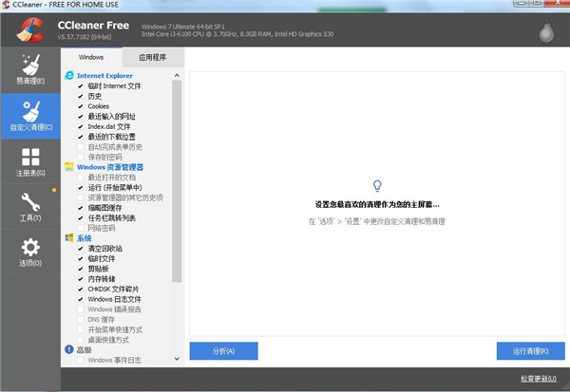Open the 检查更新(U) link

point(539,379)
